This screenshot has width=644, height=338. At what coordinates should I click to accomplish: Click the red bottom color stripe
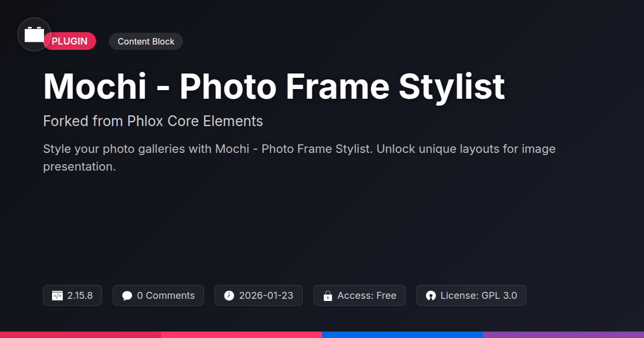[x=80, y=335]
